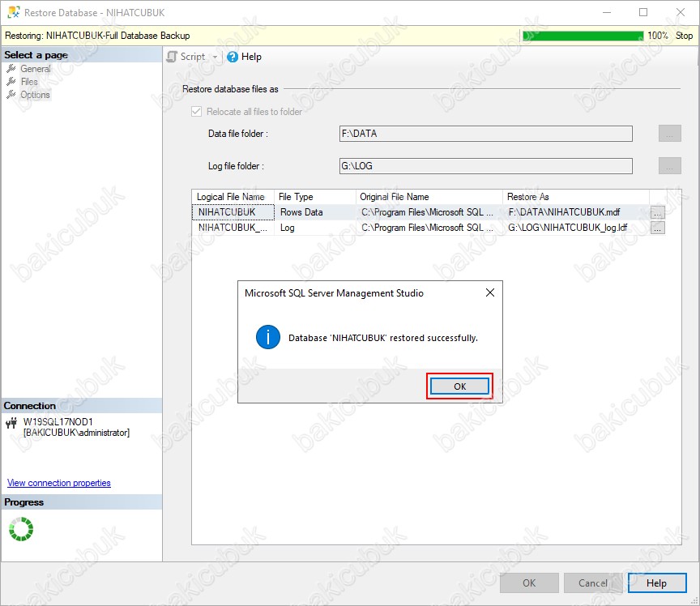This screenshot has height=606, width=700.
Task: Click the General page wrench icon
Action: [x=11, y=69]
